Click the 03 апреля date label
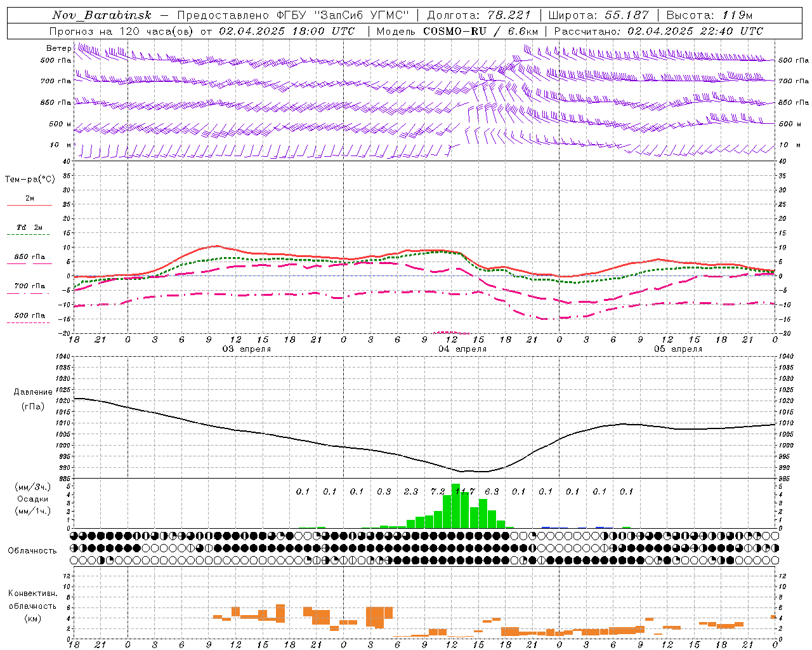Screen dimensions: 812x650 (x=247, y=349)
